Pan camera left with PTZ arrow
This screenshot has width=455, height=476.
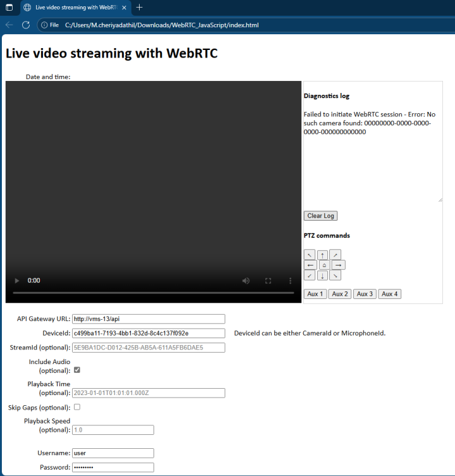[x=310, y=265]
